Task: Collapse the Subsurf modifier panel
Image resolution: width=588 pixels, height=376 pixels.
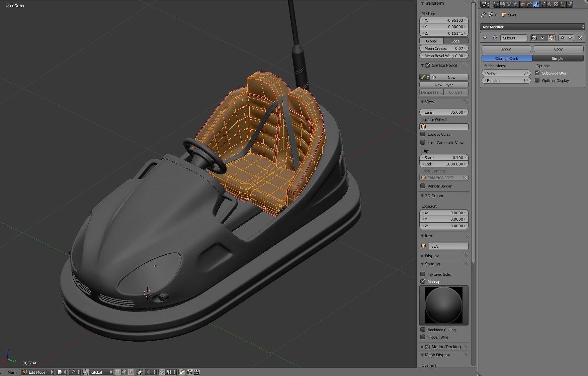Action: tap(485, 38)
